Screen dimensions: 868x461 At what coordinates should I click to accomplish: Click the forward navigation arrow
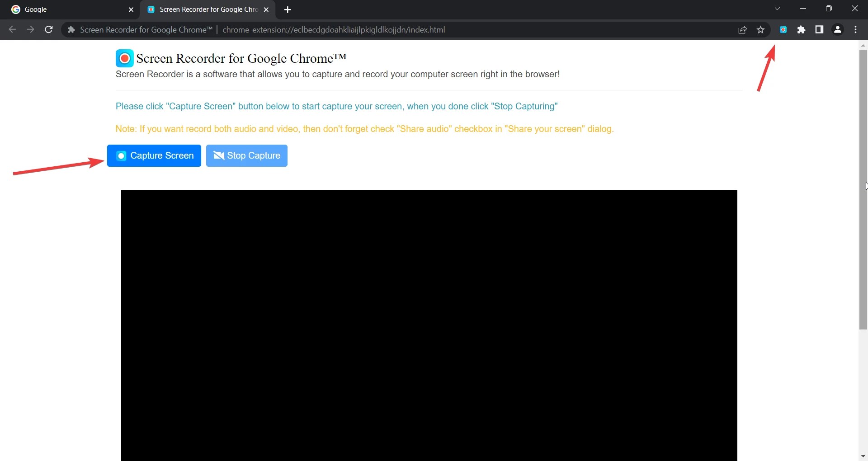[x=30, y=29]
